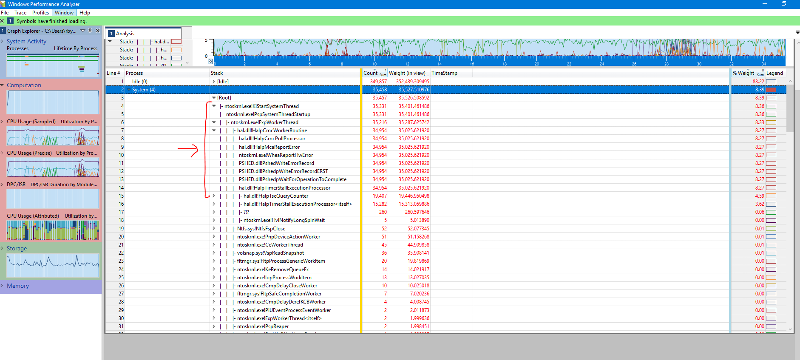
Task: Open the Processes lifetime graph thumbnail
Action: [53, 64]
